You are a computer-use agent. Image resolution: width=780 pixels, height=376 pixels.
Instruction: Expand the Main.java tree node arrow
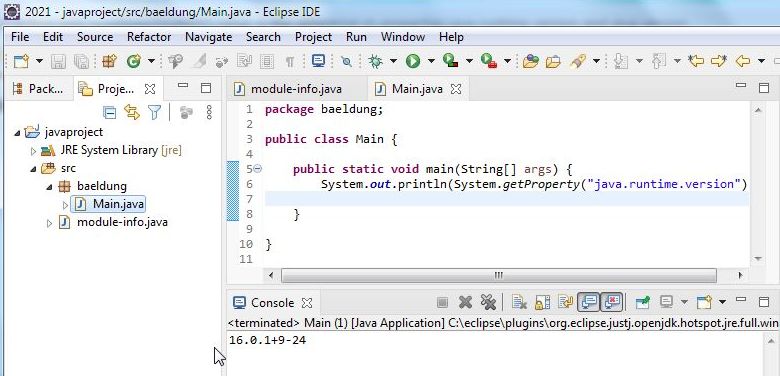[x=65, y=205]
